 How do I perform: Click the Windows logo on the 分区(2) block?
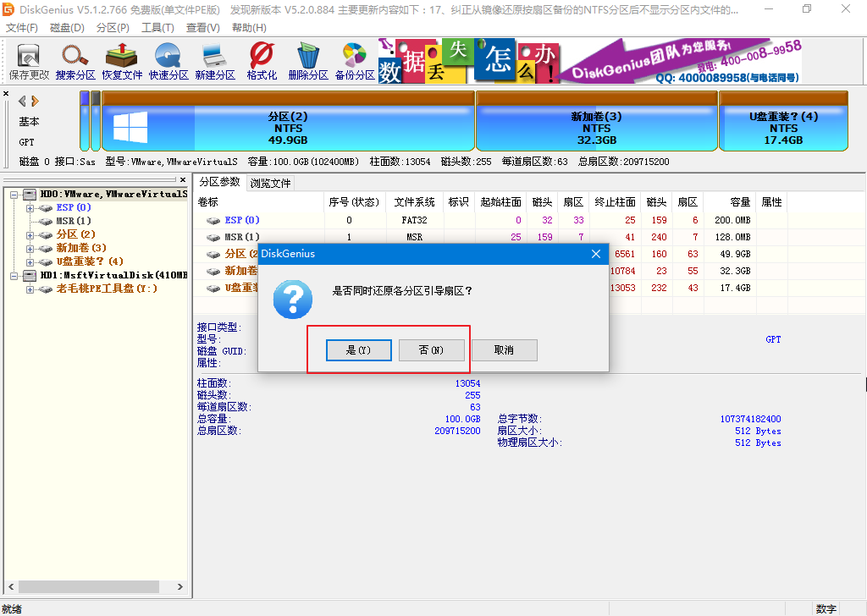pyautogui.click(x=130, y=127)
